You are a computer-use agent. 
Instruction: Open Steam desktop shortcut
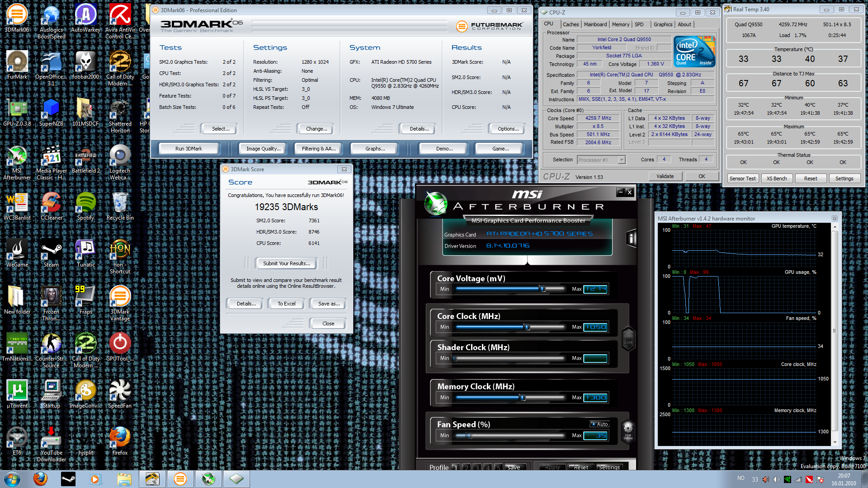[51, 253]
